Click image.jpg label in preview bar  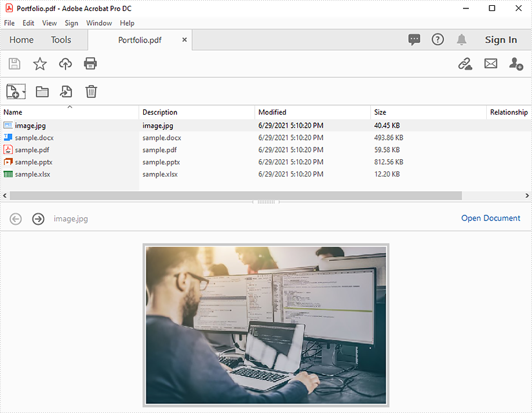point(70,219)
